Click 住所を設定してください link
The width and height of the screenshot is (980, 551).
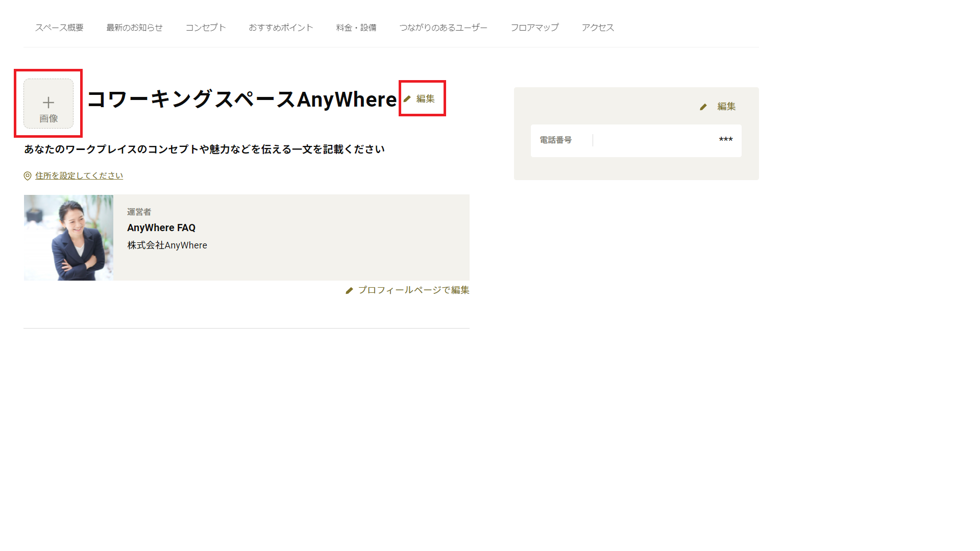point(79,176)
